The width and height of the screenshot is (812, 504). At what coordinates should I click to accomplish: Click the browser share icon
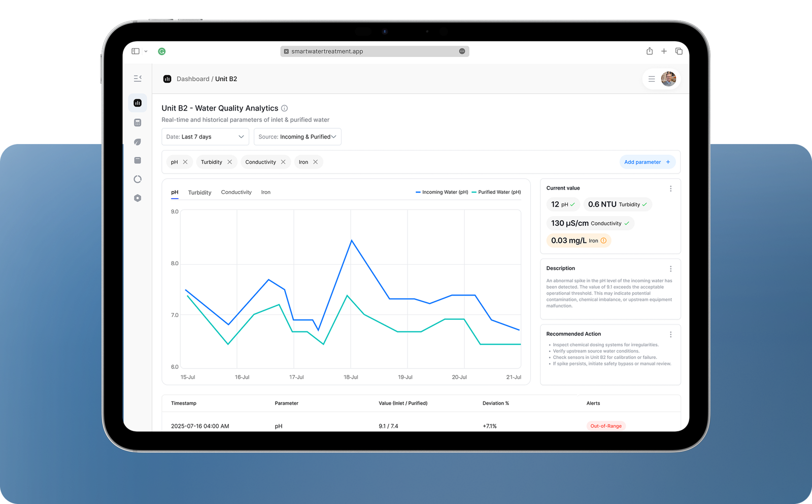[x=650, y=51]
